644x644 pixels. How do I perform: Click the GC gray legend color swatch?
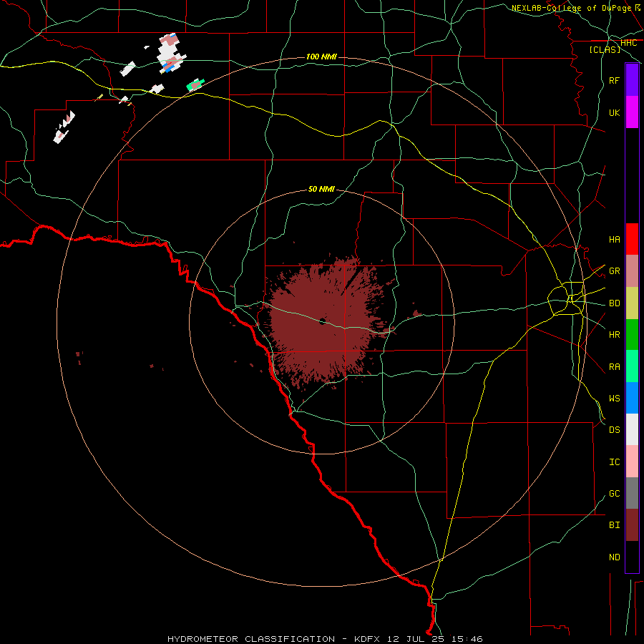pyautogui.click(x=632, y=493)
